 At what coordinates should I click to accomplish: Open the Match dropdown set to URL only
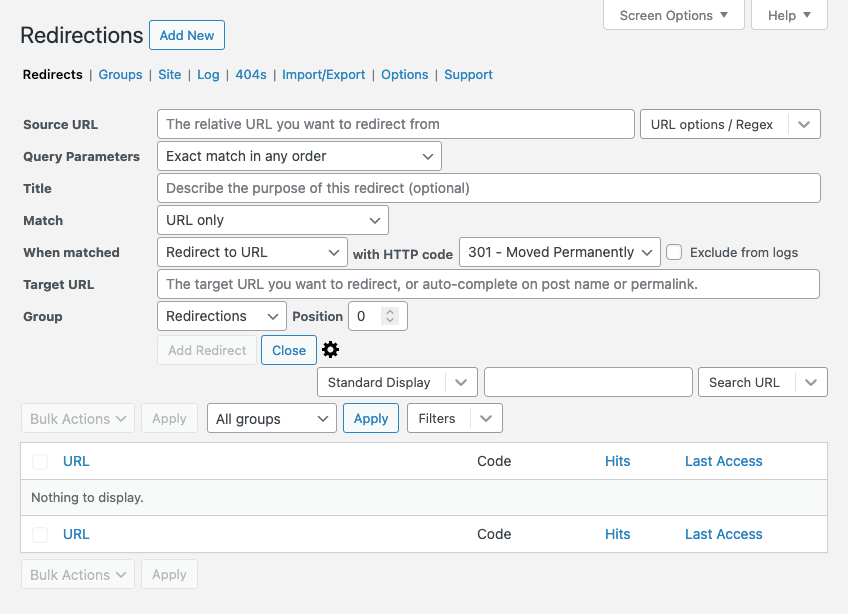pos(273,220)
